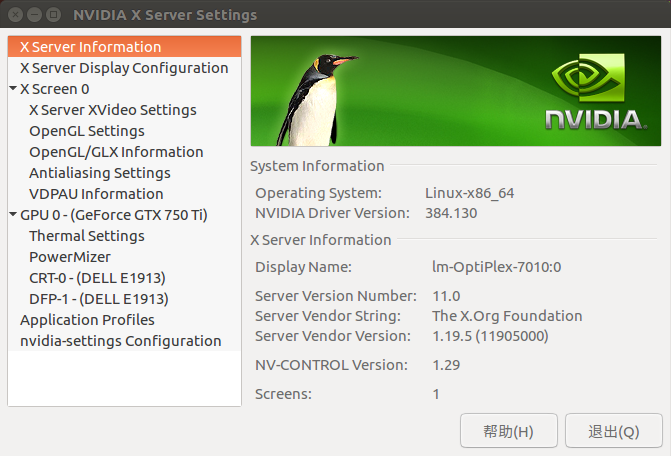The image size is (671, 456).
Task: Click the 退出(Q) quit button
Action: click(x=614, y=431)
